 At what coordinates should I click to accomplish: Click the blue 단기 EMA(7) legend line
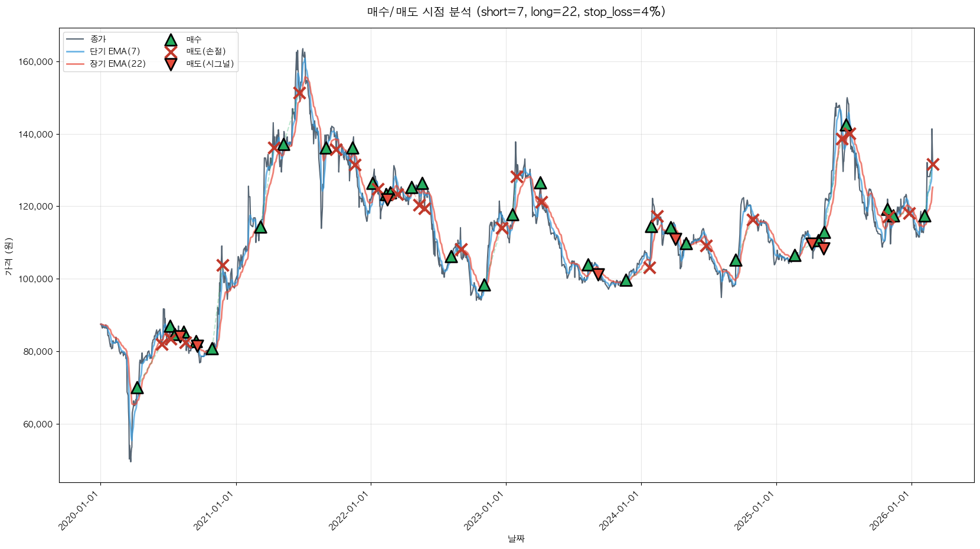pos(76,51)
